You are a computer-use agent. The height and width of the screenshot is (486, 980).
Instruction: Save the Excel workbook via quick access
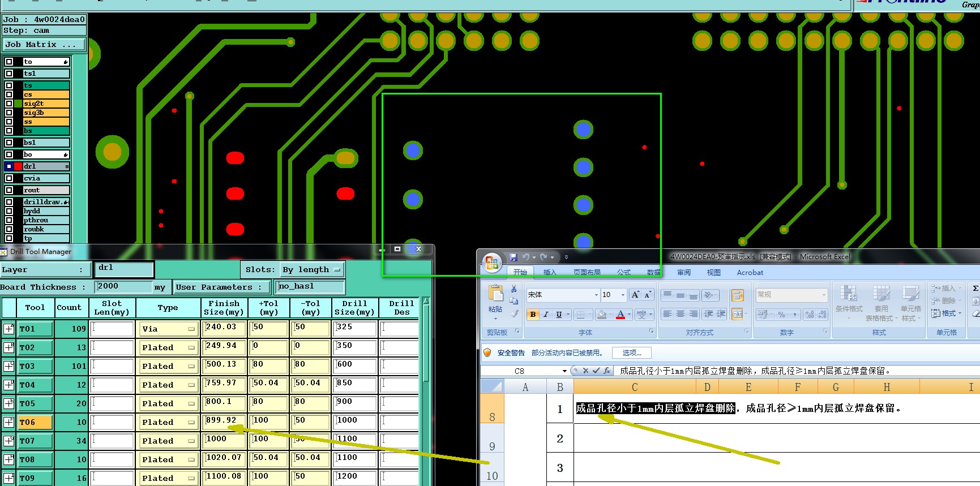pos(513,257)
